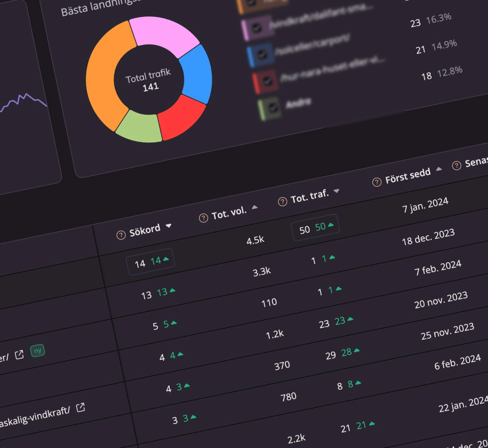Select the blue donut chart segment

(x=196, y=74)
